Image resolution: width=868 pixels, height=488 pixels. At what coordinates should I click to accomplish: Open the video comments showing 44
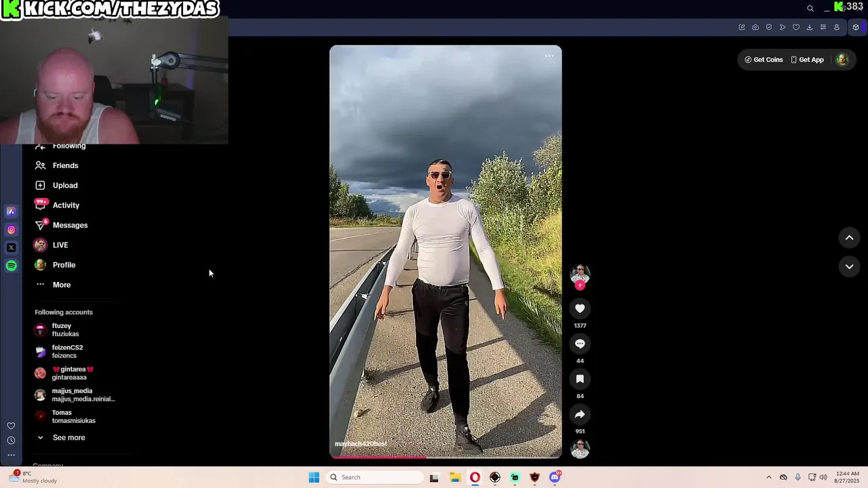[x=580, y=344]
